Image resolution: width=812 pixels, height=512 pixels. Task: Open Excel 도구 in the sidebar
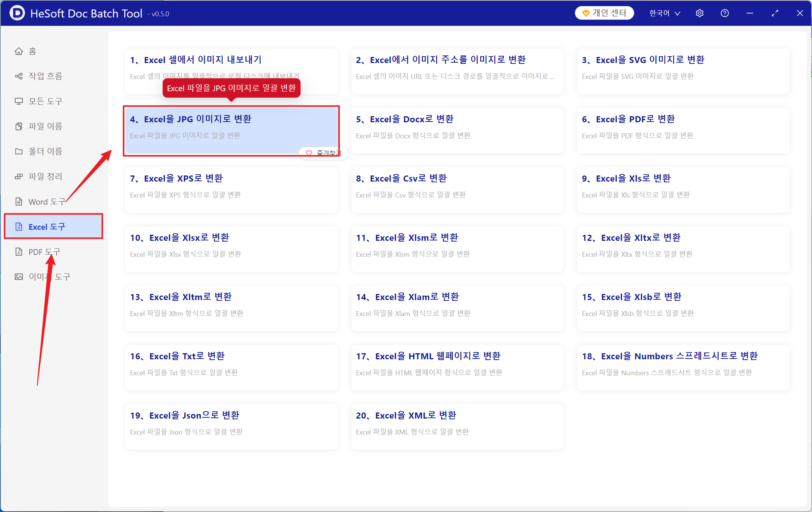point(53,226)
